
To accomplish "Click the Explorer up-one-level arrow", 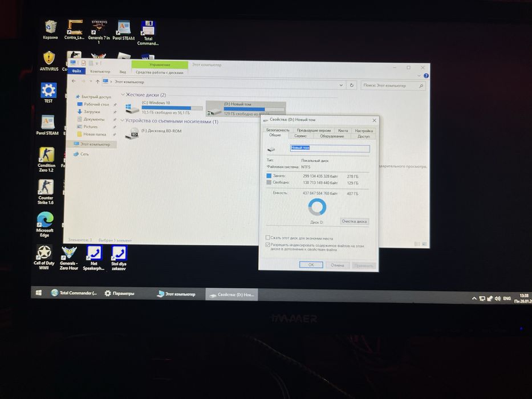I will click(98, 82).
